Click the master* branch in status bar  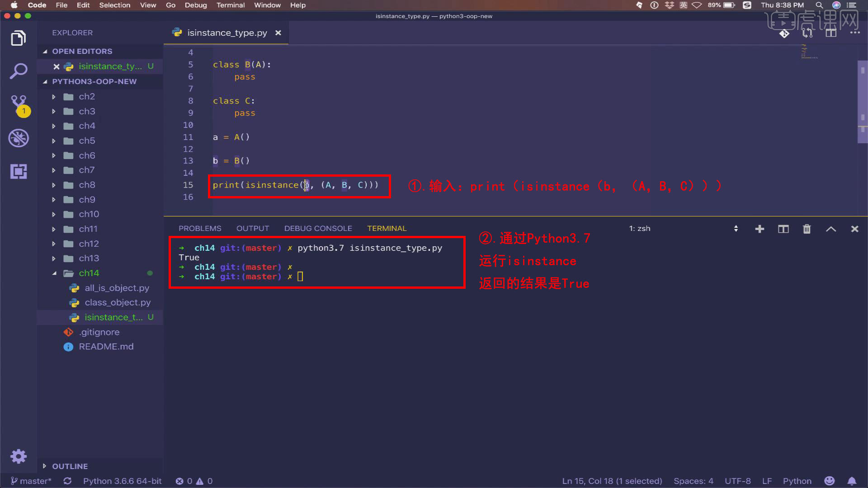(31, 481)
